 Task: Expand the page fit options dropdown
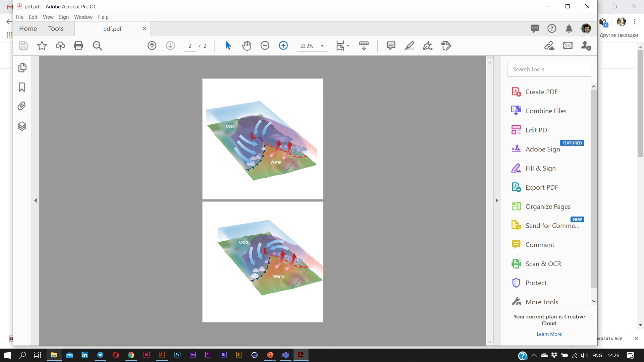click(x=348, y=46)
